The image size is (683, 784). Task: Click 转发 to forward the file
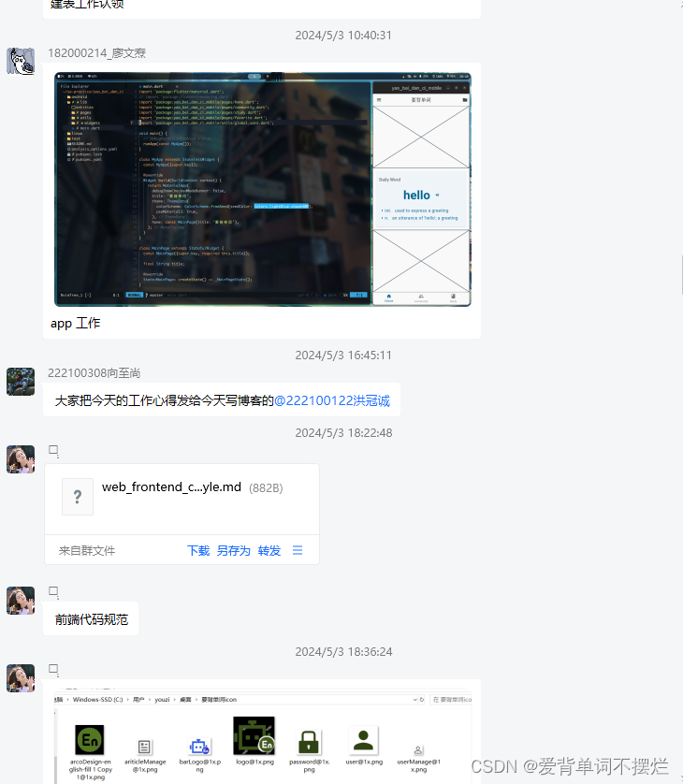269,550
